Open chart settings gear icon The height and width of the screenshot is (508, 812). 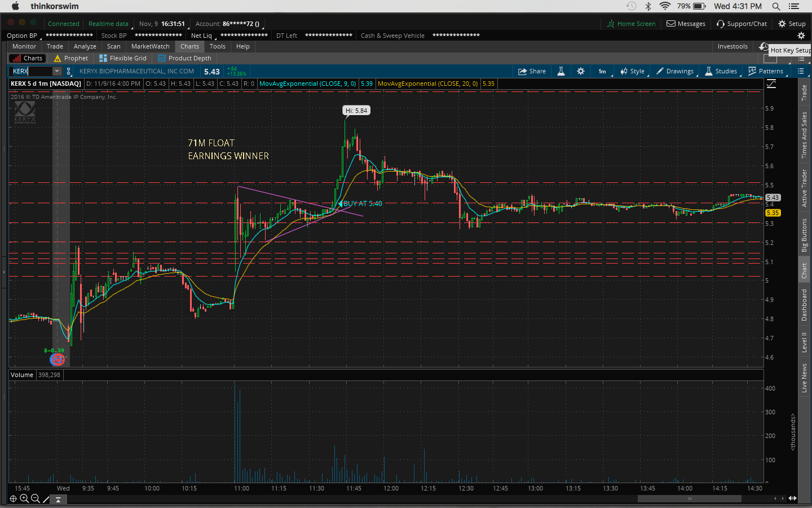click(x=581, y=71)
